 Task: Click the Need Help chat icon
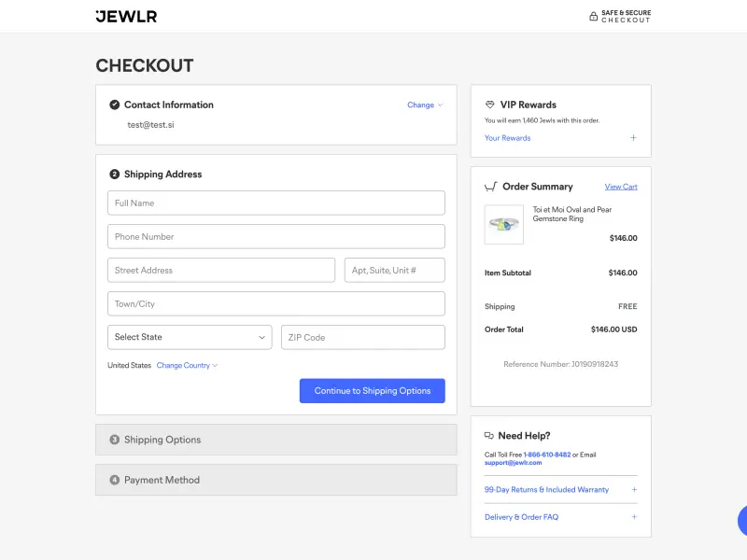(x=489, y=436)
